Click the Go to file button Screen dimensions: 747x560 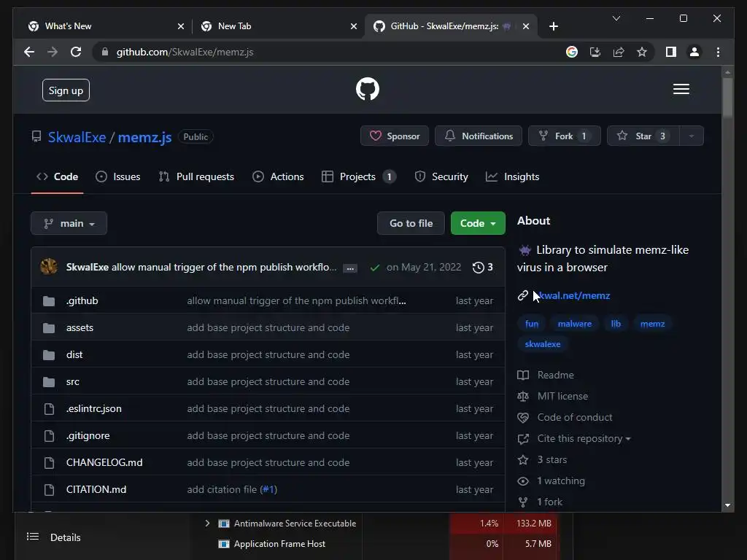(411, 223)
